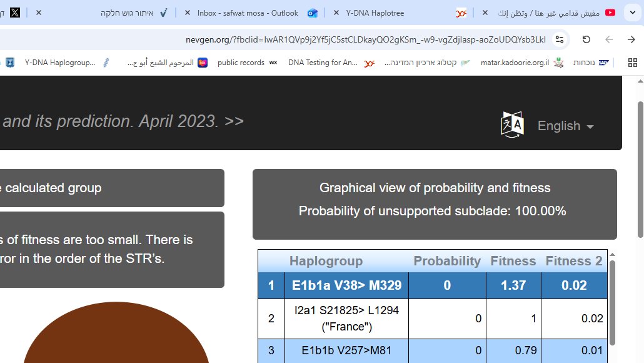Click fitness value 1.37

[513, 285]
